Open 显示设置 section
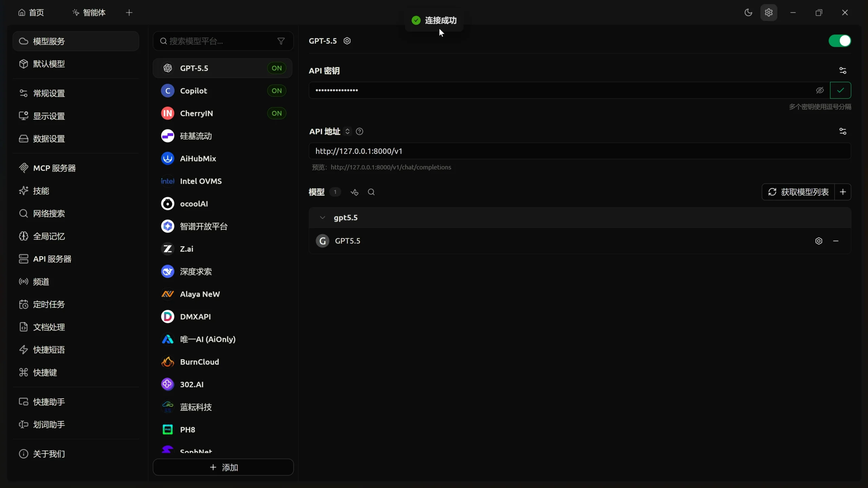The width and height of the screenshot is (868, 488). tap(76, 116)
